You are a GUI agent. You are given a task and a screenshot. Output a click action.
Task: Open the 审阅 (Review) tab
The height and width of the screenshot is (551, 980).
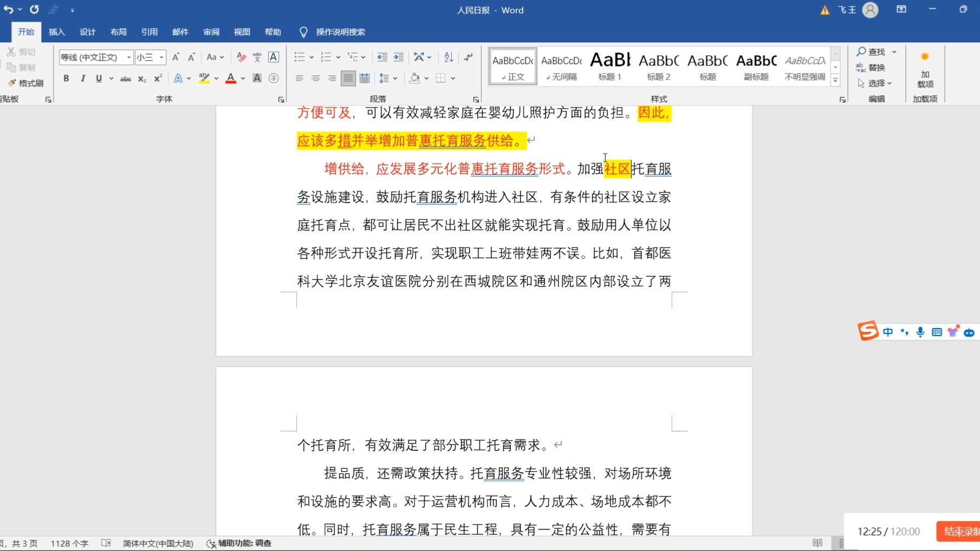pos(211,32)
